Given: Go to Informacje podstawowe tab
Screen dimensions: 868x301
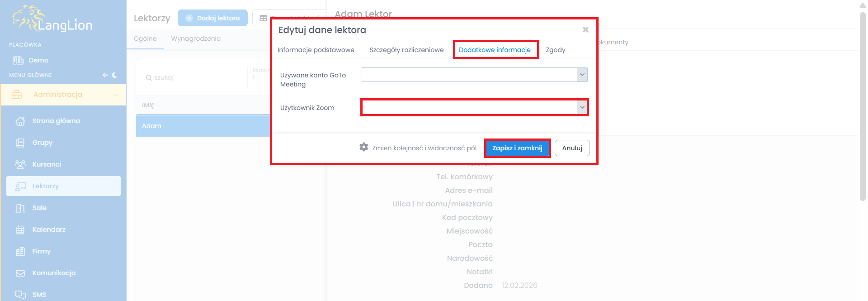Looking at the screenshot, I should pos(316,50).
